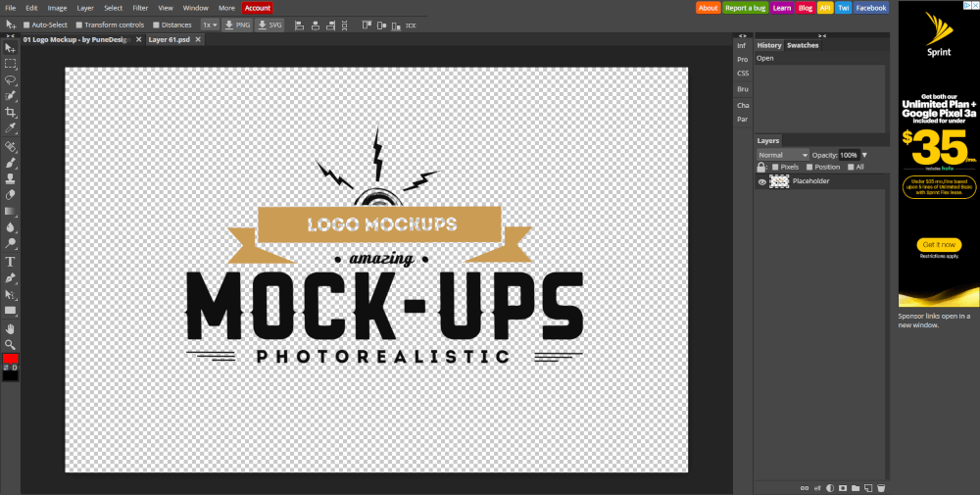This screenshot has height=495, width=980.
Task: Click the About button
Action: pyautogui.click(x=709, y=8)
